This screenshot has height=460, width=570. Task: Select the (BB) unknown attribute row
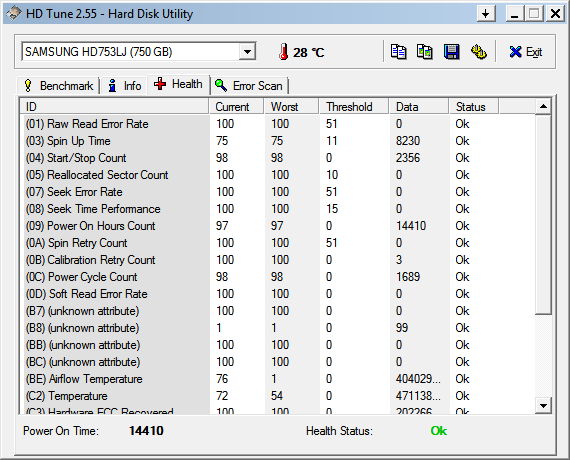tap(278, 345)
